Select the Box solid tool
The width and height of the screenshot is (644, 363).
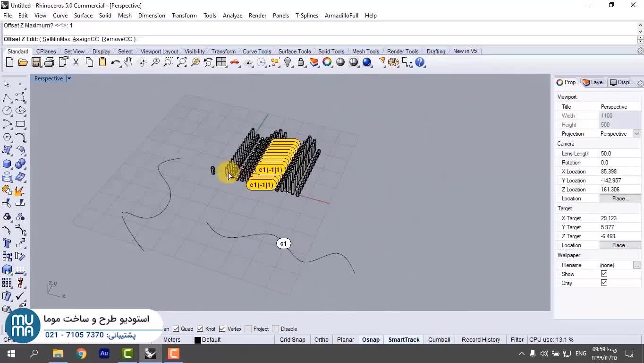pyautogui.click(x=7, y=164)
